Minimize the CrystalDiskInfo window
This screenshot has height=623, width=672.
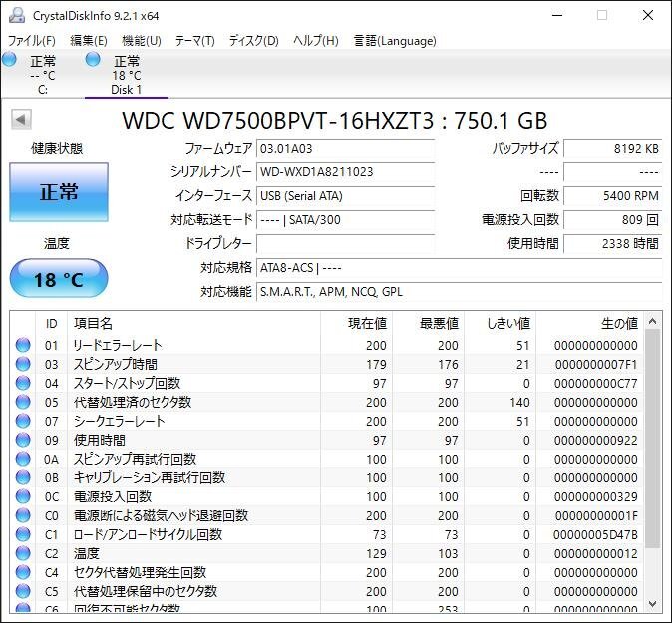[557, 15]
